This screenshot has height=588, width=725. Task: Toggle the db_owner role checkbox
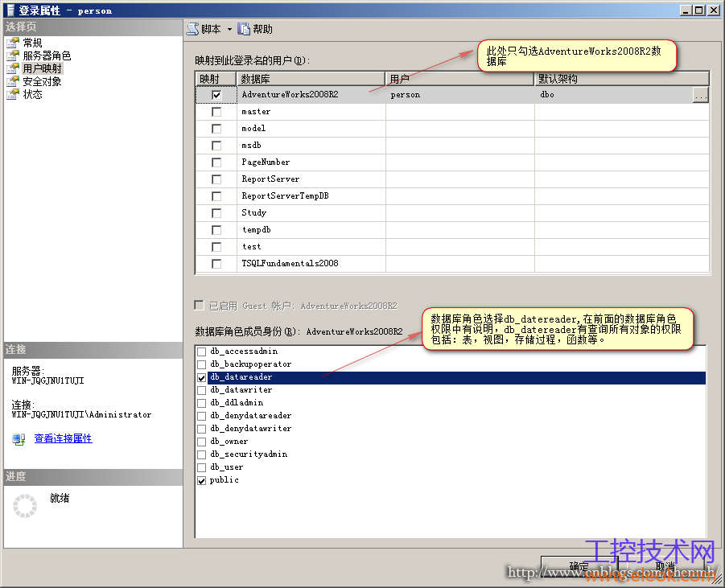tap(202, 442)
